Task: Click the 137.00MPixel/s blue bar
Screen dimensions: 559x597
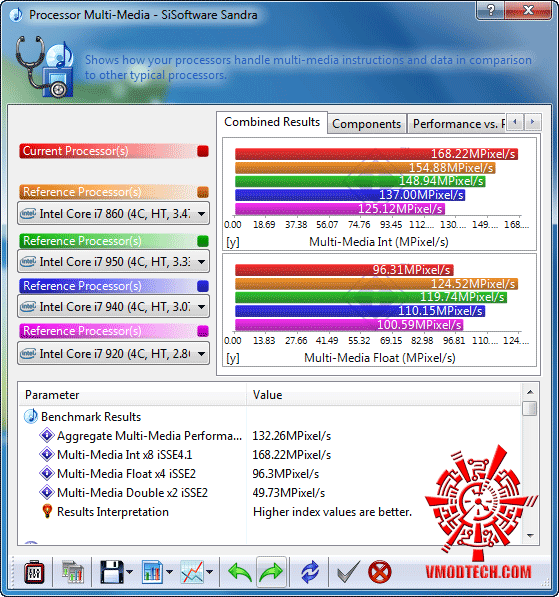Action: 350,195
